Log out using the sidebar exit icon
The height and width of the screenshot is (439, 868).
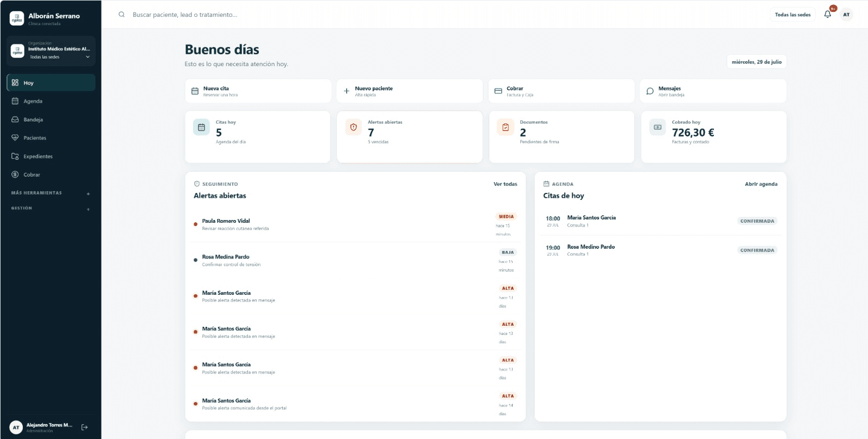pos(85,427)
